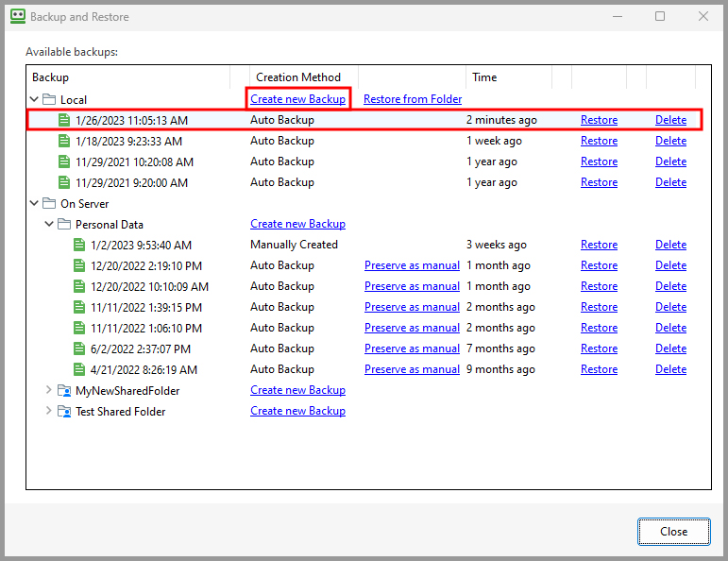Click "9 months ago" time cell
The height and width of the screenshot is (561, 728).
[500, 369]
